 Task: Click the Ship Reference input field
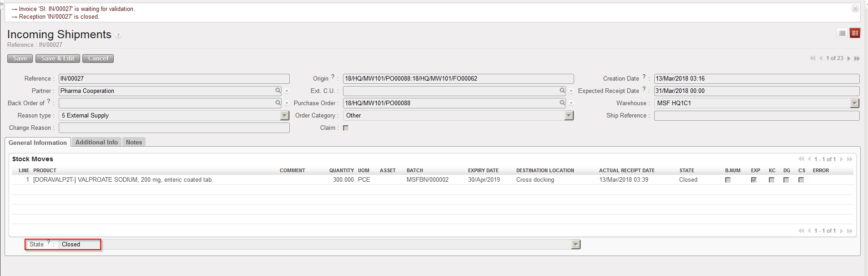tap(756, 116)
